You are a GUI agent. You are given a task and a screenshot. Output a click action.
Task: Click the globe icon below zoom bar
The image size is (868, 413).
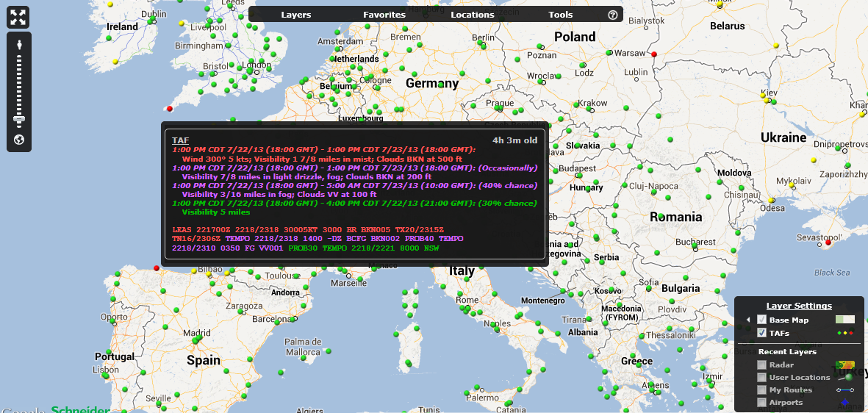tap(18, 140)
